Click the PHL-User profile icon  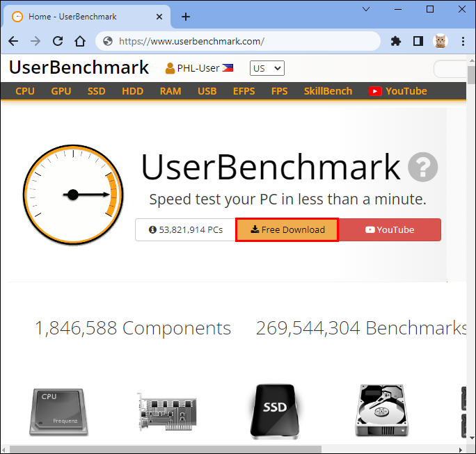coord(170,68)
